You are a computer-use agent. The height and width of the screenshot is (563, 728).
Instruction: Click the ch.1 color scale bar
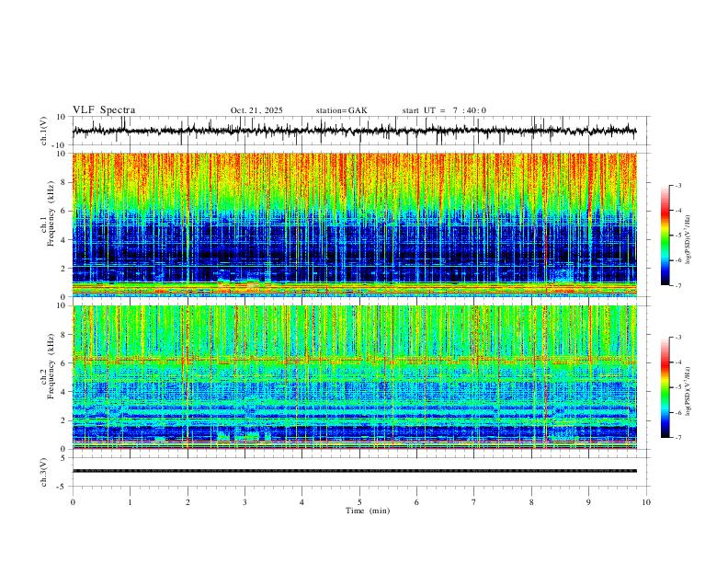tap(665, 236)
